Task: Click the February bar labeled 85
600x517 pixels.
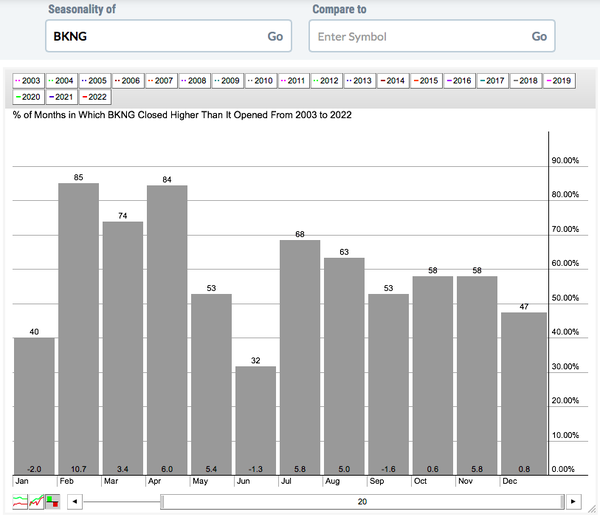Action: tap(78, 329)
